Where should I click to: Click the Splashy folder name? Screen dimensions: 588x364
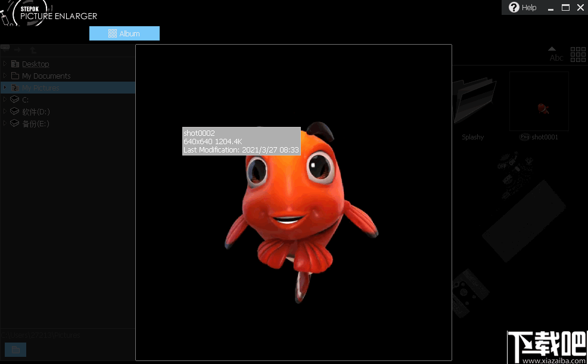pyautogui.click(x=472, y=137)
